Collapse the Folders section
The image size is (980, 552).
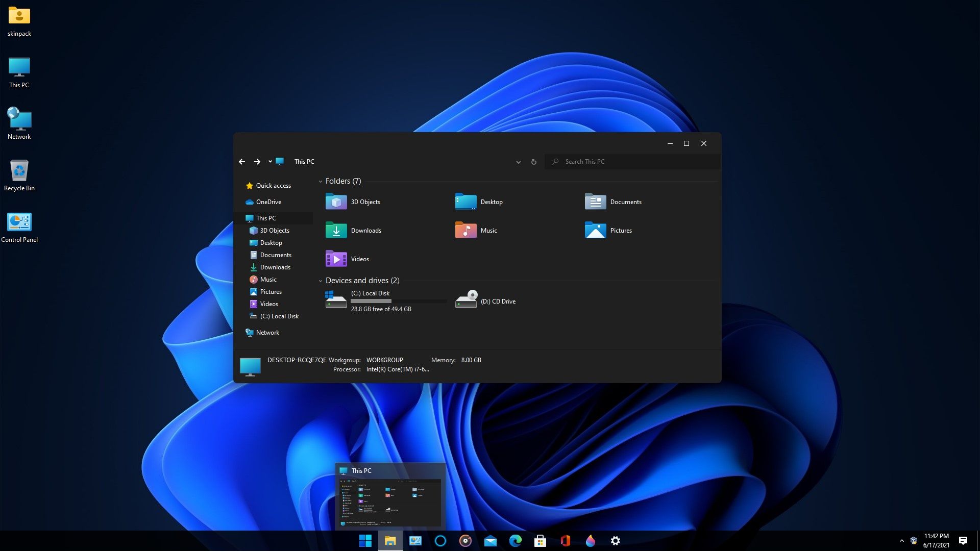coord(321,181)
